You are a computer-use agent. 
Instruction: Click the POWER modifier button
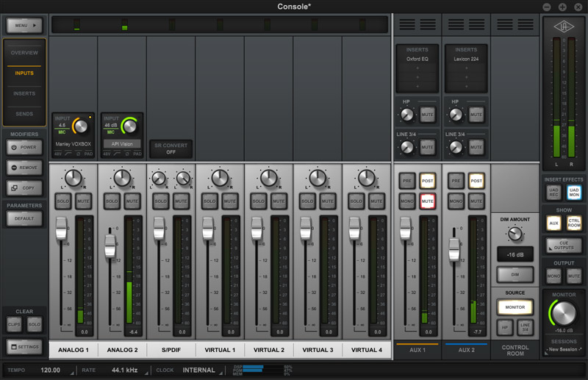coord(24,148)
